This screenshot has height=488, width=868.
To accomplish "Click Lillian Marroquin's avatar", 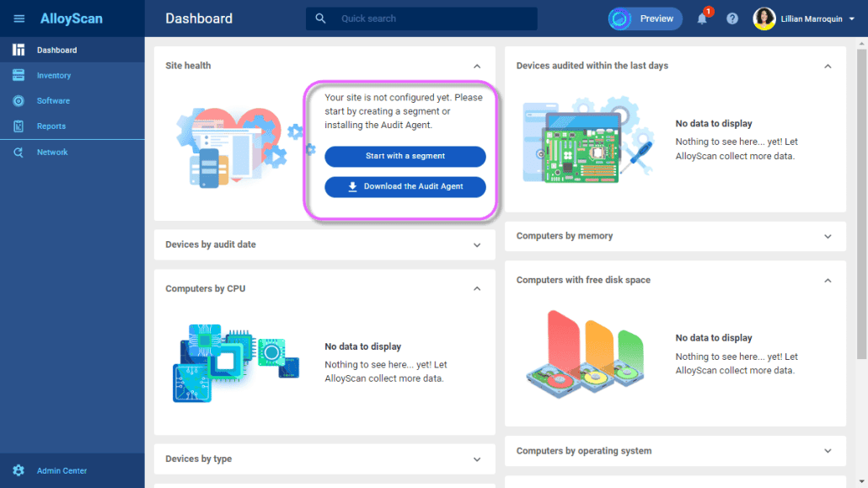I will (x=764, y=19).
